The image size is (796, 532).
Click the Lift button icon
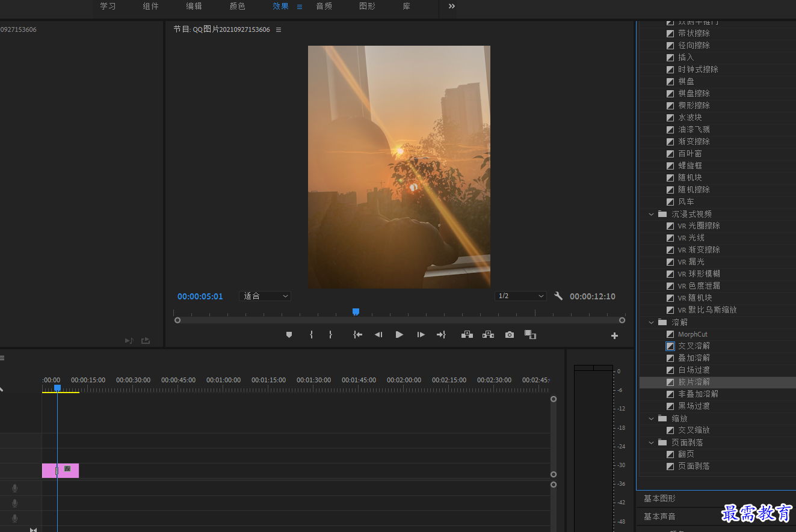click(x=467, y=335)
